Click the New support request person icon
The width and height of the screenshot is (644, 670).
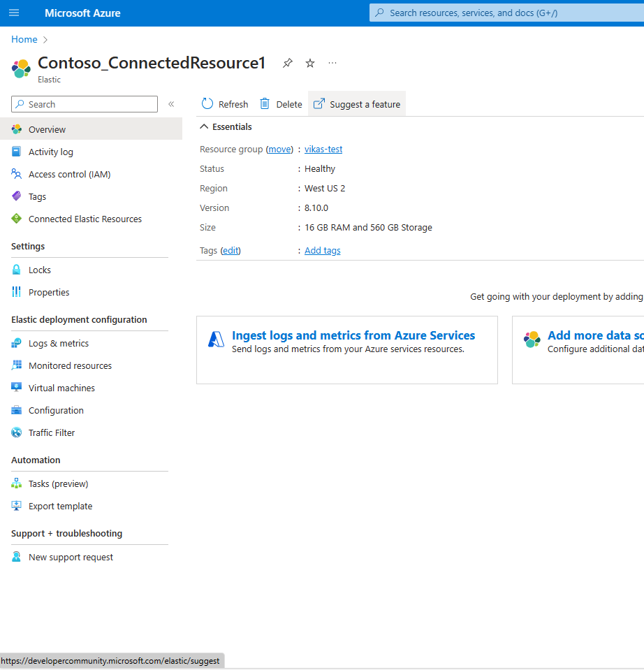[16, 557]
